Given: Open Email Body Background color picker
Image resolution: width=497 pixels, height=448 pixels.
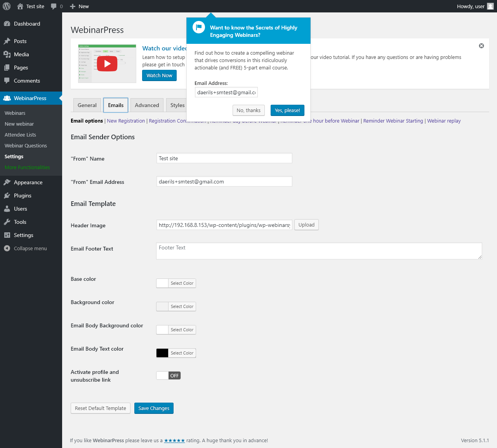Looking at the screenshot, I should click(x=176, y=330).
